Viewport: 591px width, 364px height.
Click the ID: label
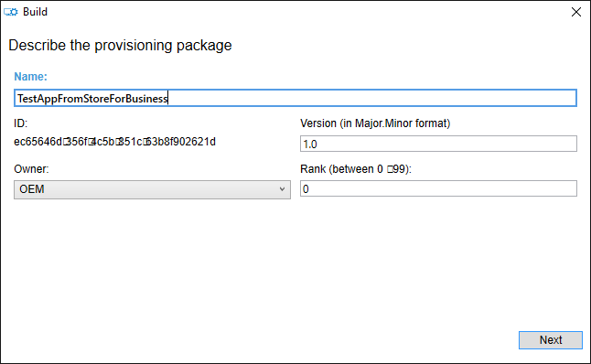[20, 123]
